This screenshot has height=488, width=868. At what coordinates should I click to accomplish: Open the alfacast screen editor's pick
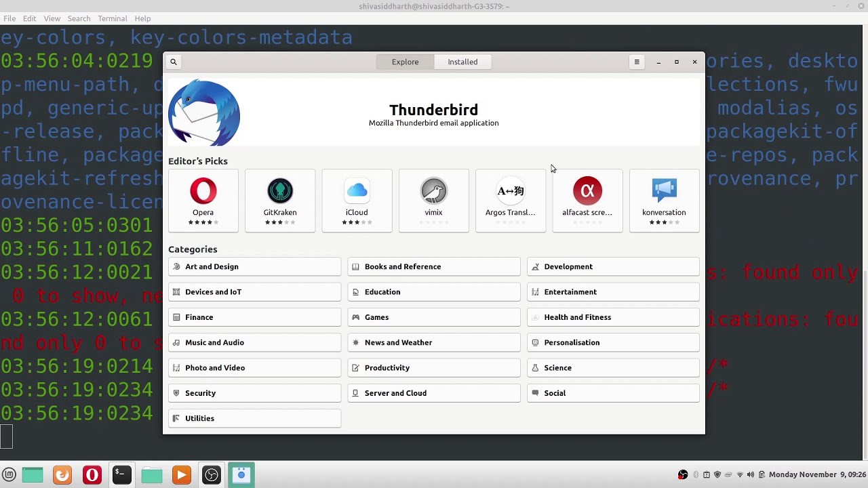pos(587,201)
